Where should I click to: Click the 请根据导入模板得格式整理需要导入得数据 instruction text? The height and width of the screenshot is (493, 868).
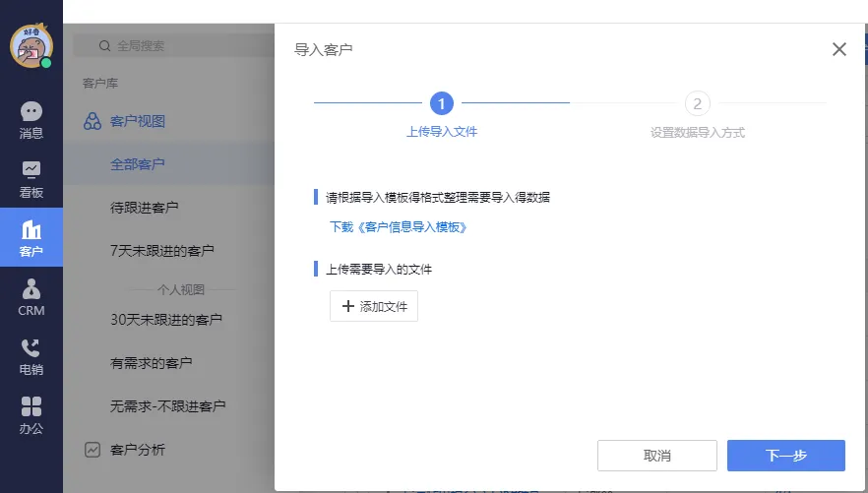click(437, 197)
